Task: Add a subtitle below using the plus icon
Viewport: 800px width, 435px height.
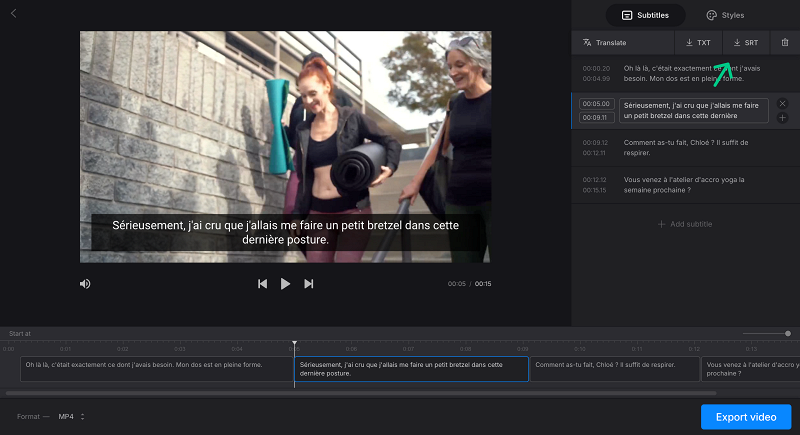Action: 782,118
